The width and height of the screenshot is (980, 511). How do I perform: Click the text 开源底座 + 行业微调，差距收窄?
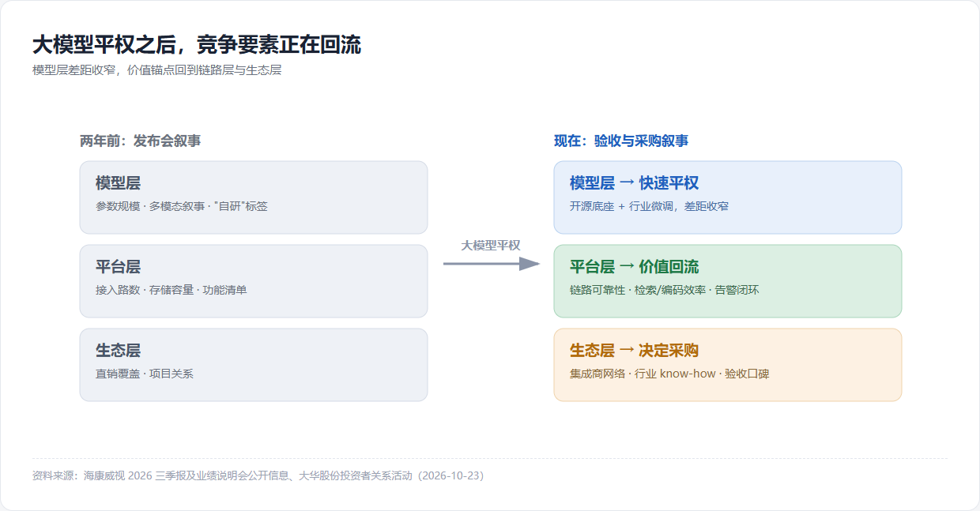point(649,206)
